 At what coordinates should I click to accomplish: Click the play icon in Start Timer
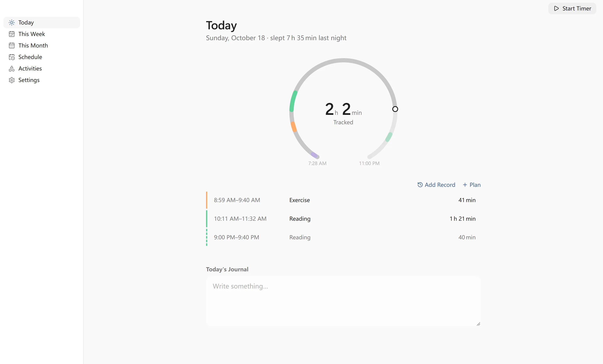pos(556,9)
